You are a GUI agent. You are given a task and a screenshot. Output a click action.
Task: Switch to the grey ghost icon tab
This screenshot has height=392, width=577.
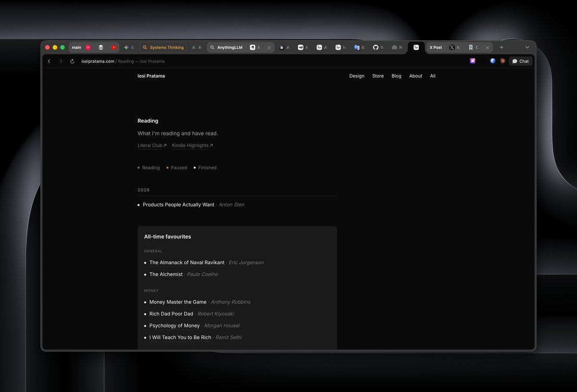(x=397, y=48)
